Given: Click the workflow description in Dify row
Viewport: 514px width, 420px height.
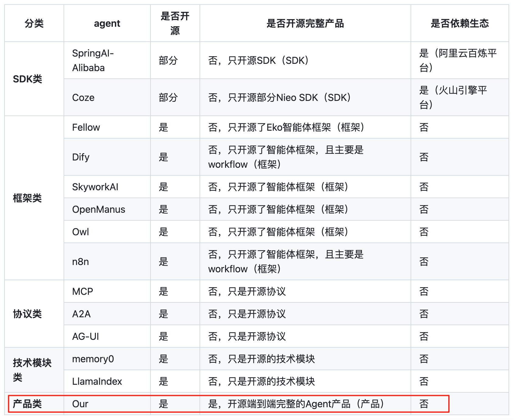Looking at the screenshot, I should [x=286, y=157].
